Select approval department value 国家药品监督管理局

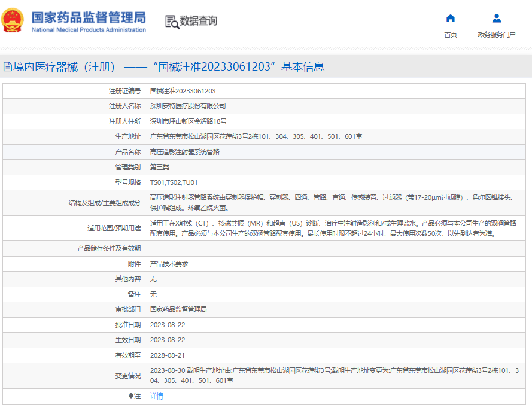[178, 309]
